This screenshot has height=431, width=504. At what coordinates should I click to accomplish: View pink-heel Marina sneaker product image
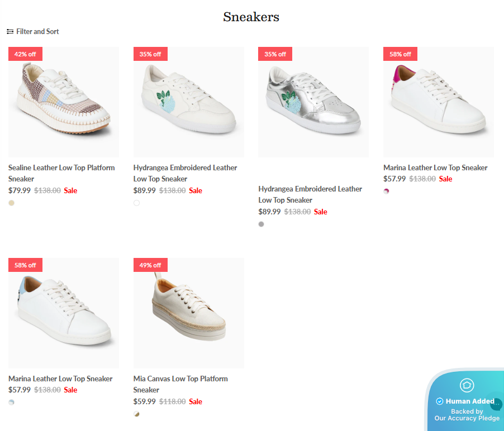click(x=439, y=102)
